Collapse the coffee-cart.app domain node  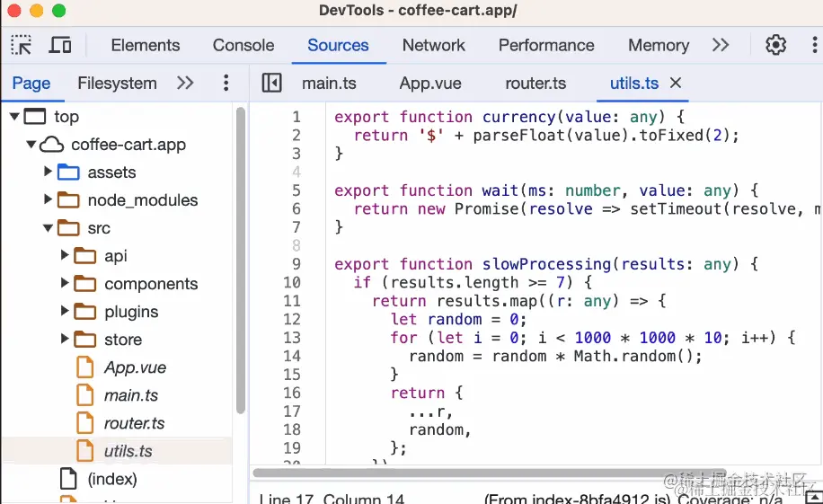(31, 144)
